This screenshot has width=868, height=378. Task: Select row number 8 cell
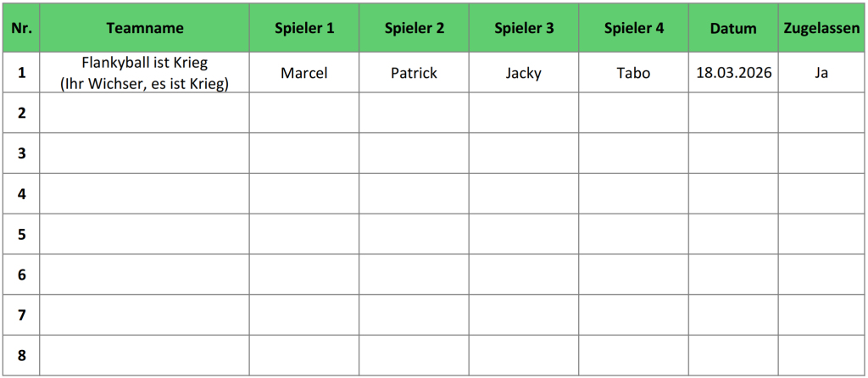click(21, 355)
